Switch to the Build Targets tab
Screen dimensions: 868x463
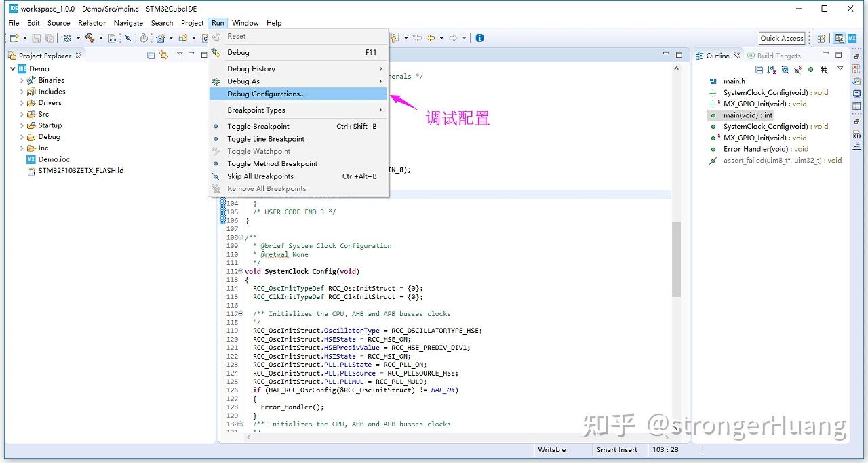(x=780, y=55)
